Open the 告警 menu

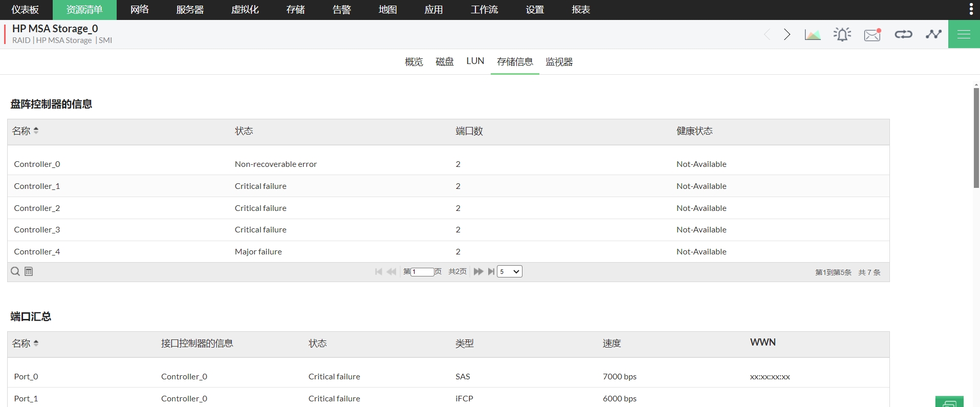[342, 10]
